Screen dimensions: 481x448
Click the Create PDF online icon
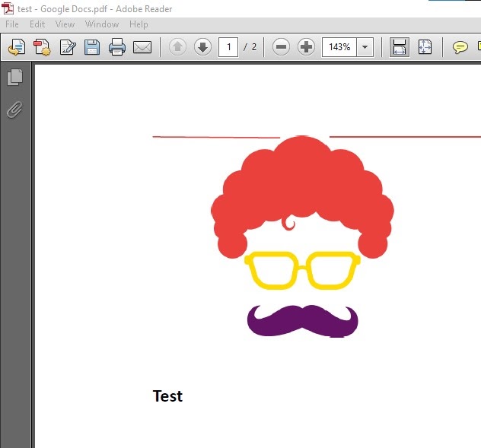click(x=41, y=47)
